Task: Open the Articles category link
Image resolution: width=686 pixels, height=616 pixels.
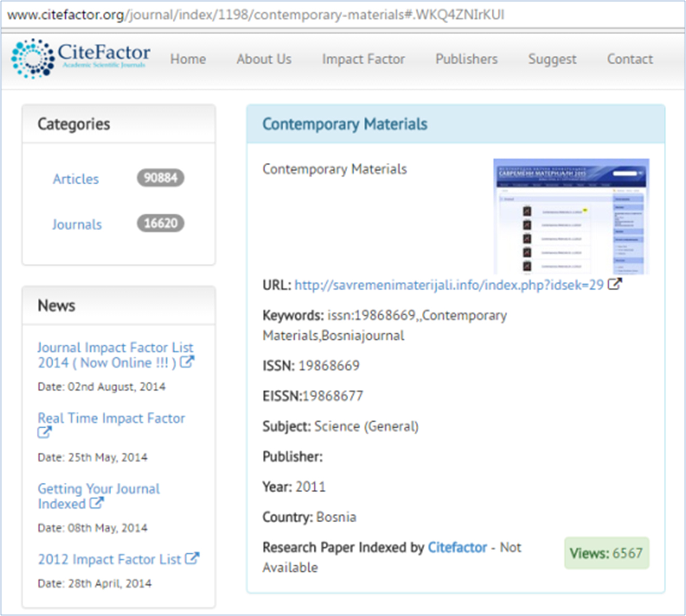Action: [76, 179]
